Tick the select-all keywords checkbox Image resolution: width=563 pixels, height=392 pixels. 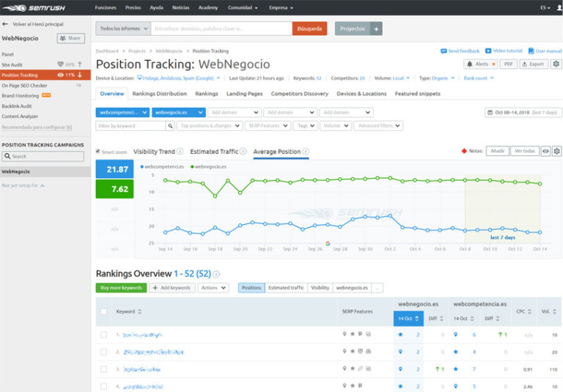(104, 311)
